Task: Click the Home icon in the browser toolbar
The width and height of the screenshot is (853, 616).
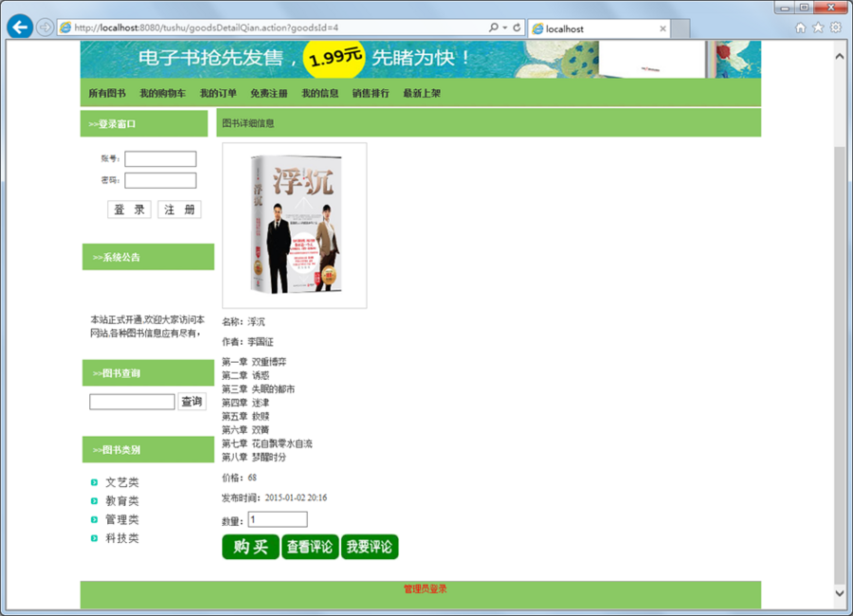Action: click(801, 27)
